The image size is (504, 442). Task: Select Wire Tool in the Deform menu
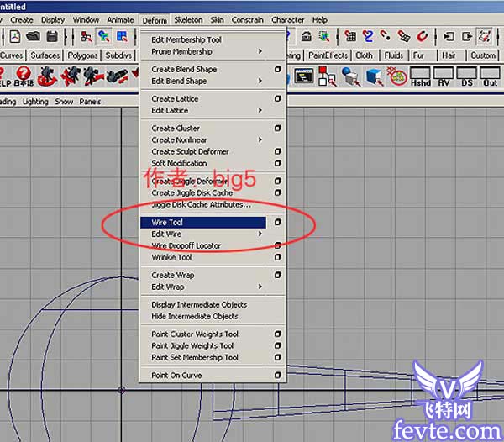(203, 223)
